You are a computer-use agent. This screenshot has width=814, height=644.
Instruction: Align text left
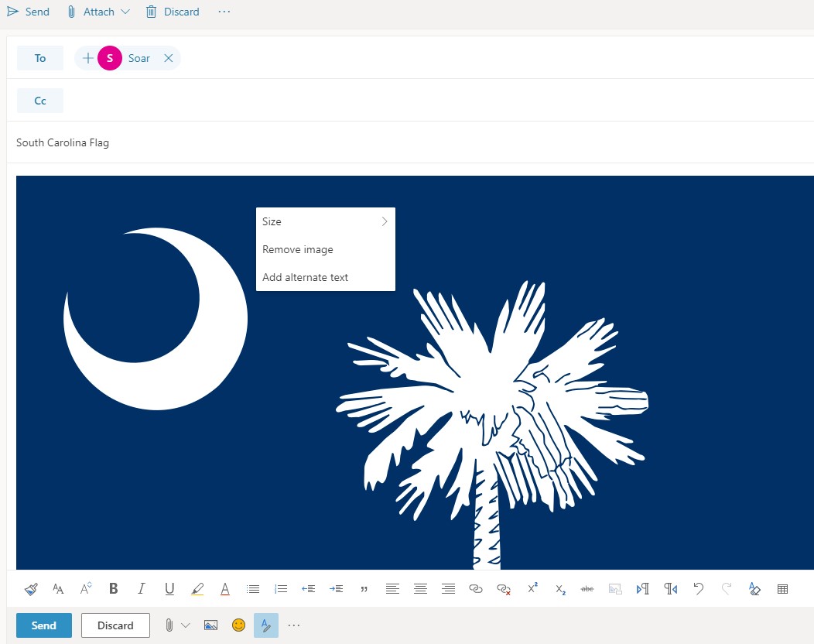(x=392, y=589)
